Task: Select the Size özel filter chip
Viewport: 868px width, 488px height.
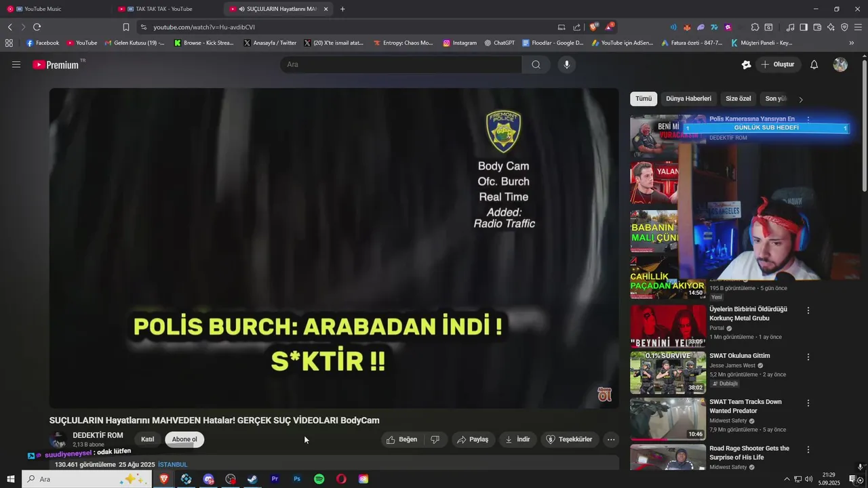Action: point(738,99)
